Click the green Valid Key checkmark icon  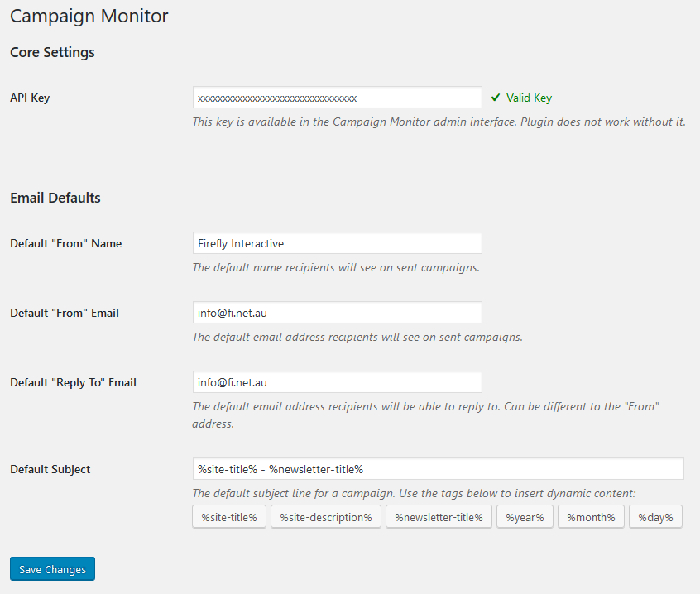496,98
